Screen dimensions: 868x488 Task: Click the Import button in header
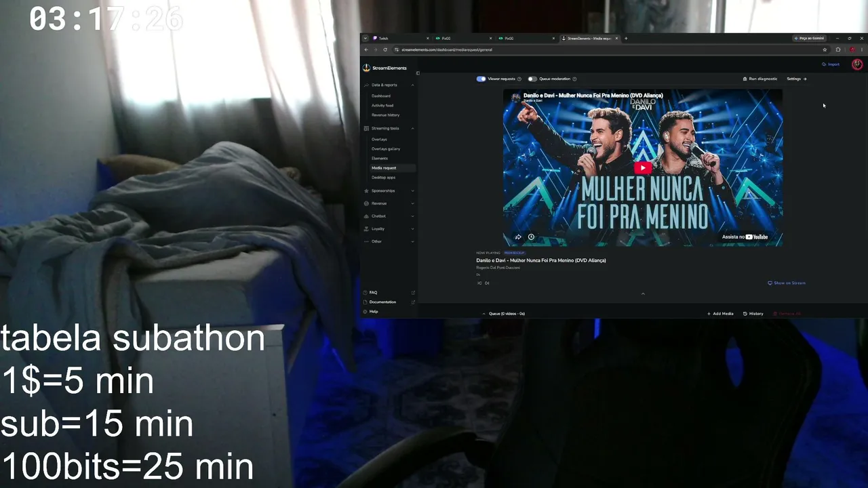click(x=831, y=64)
